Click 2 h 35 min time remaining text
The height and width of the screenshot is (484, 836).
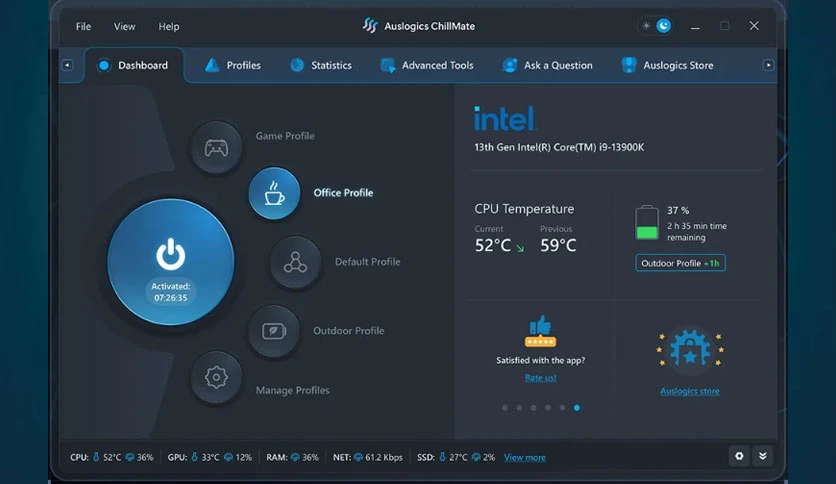697,232
